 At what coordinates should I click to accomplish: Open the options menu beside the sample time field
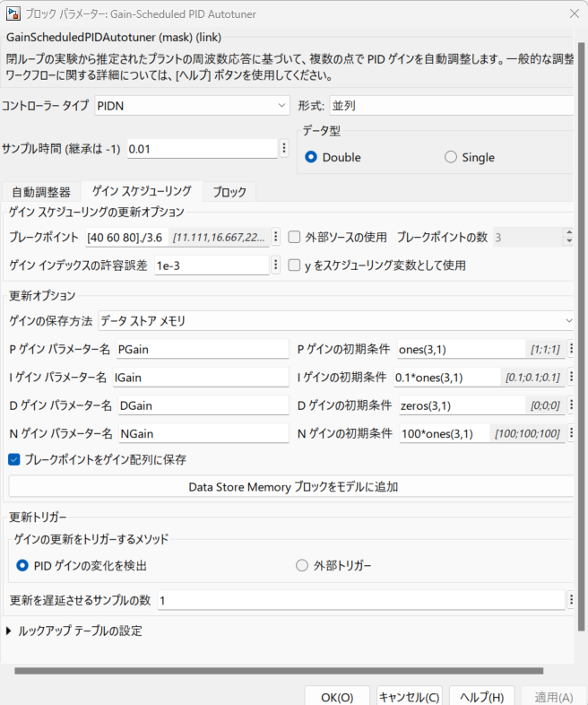tap(284, 148)
